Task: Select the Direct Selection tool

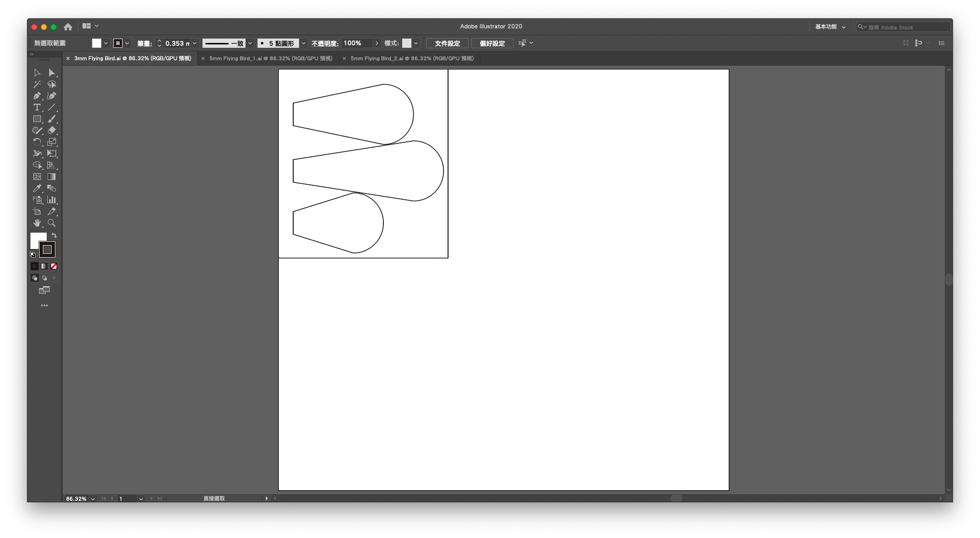Action: click(x=52, y=73)
